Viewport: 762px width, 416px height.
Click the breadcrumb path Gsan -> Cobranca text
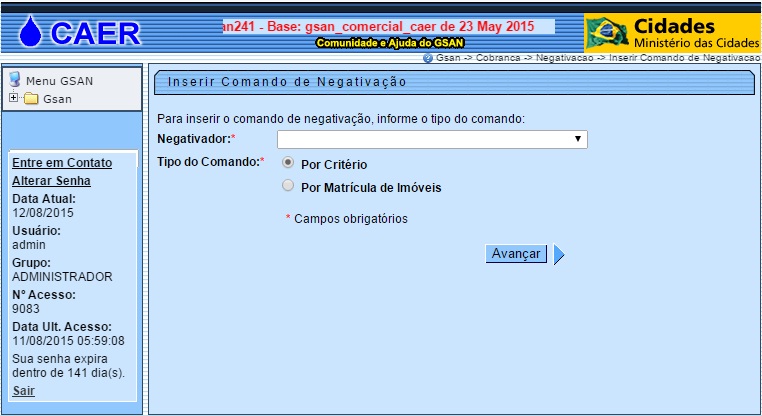click(x=478, y=58)
